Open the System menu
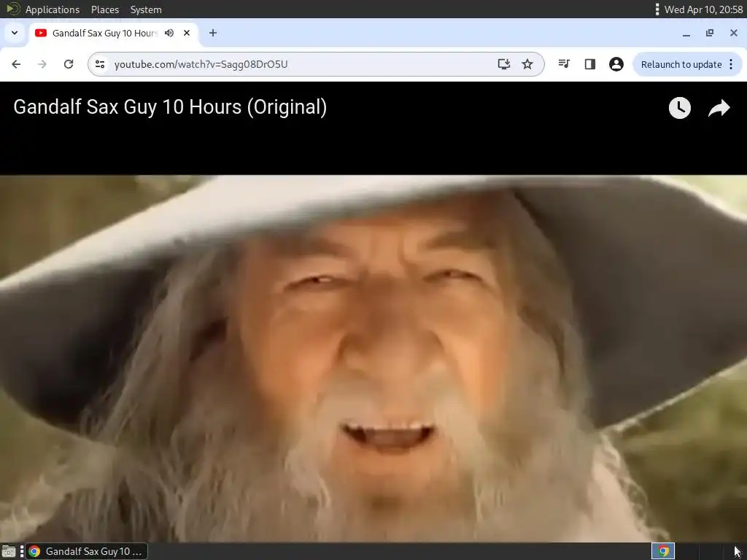Viewport: 747px width, 560px height. (146, 9)
